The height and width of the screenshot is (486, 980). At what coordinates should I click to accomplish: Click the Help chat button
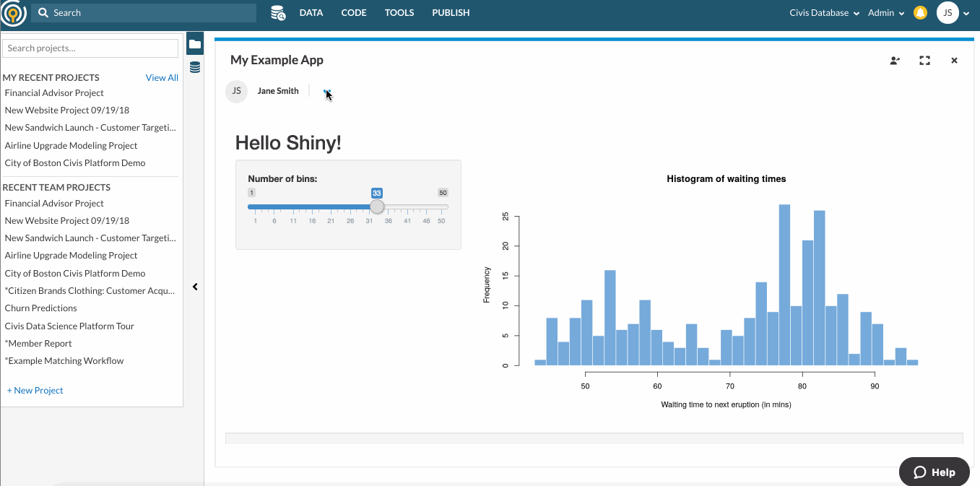point(934,472)
